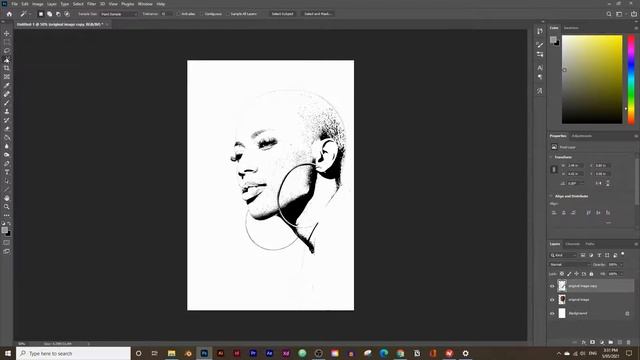Open the search icon at top right
The width and height of the screenshot is (640, 360).
tap(609, 14)
